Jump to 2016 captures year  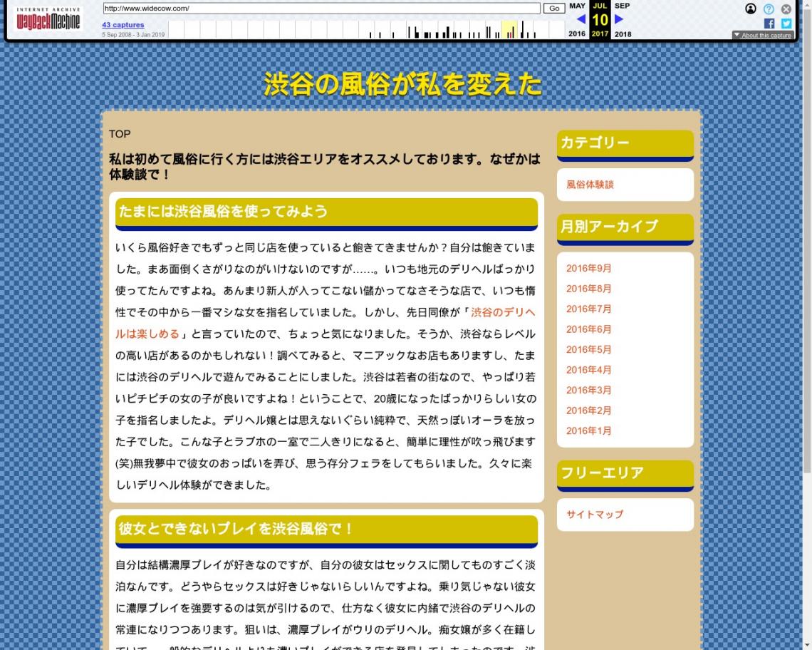click(577, 34)
